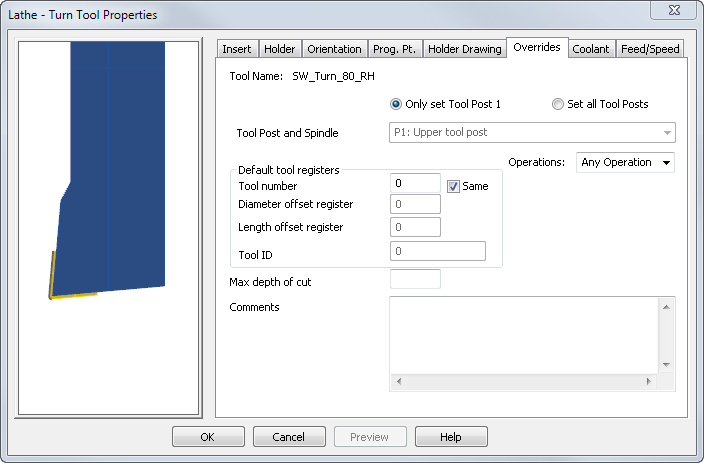Click inside the Comments text area
Image resolution: width=704 pixels, height=463 pixels.
[x=524, y=335]
